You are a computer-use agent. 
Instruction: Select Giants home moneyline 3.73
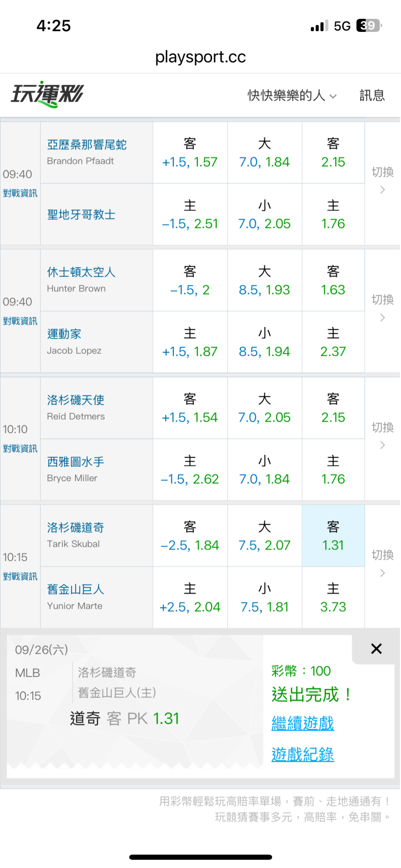pyautogui.click(x=333, y=598)
